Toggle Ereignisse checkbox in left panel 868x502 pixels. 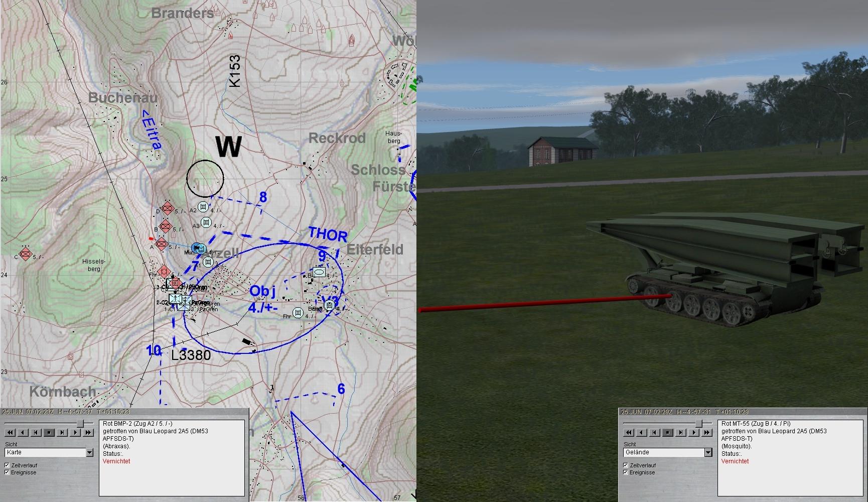coord(7,472)
